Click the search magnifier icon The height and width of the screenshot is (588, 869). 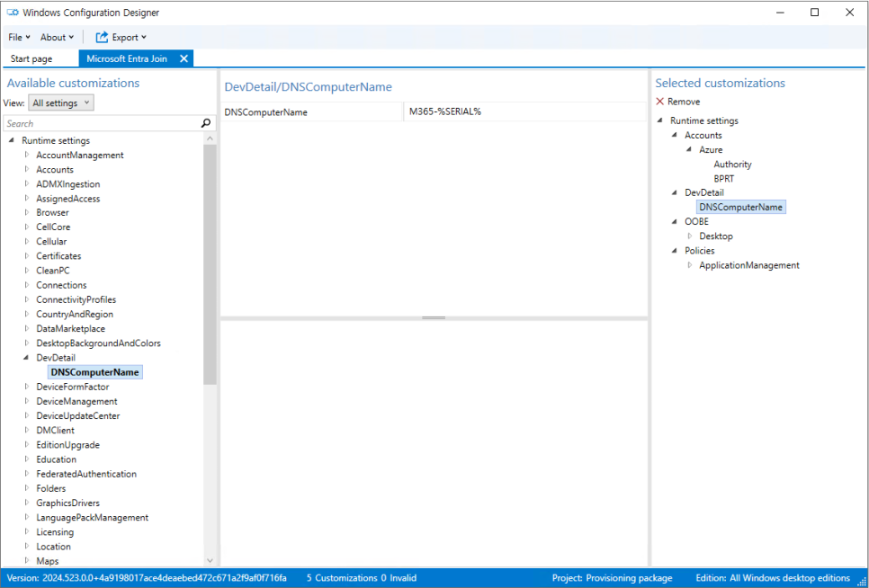tap(206, 123)
